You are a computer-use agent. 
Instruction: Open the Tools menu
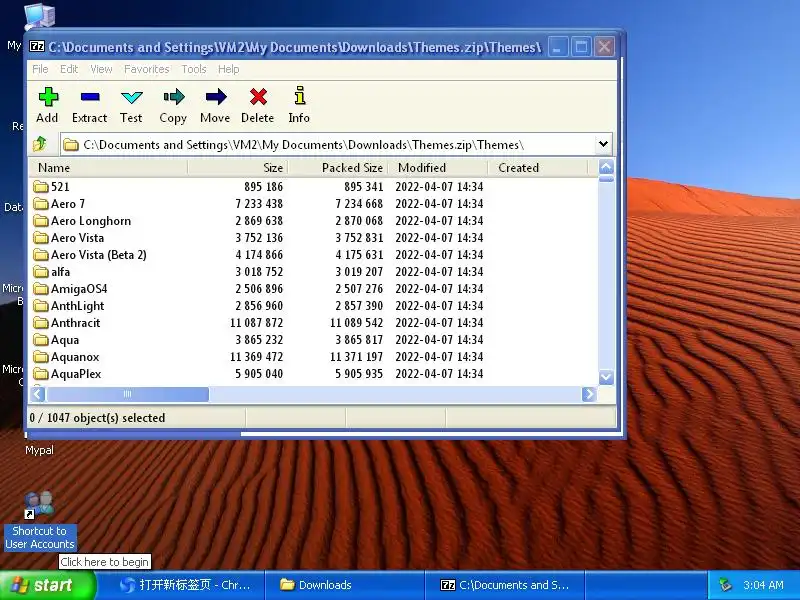click(194, 69)
